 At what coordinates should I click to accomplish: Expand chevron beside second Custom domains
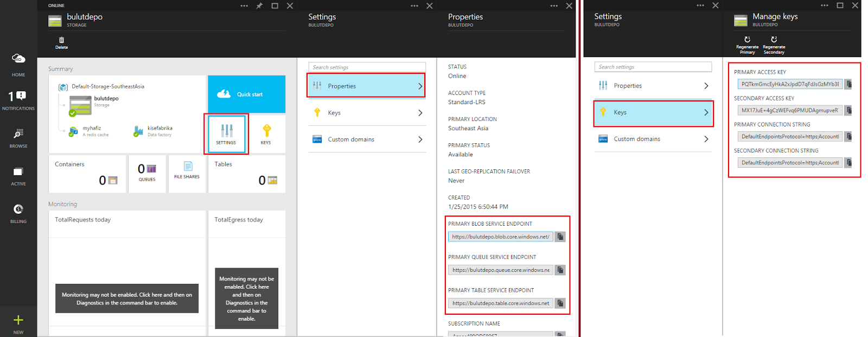(706, 139)
